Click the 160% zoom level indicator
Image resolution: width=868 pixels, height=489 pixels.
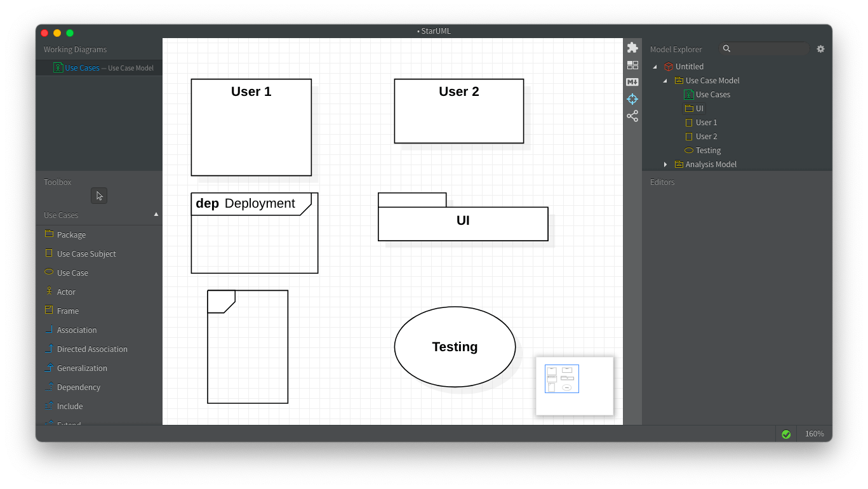(x=813, y=434)
